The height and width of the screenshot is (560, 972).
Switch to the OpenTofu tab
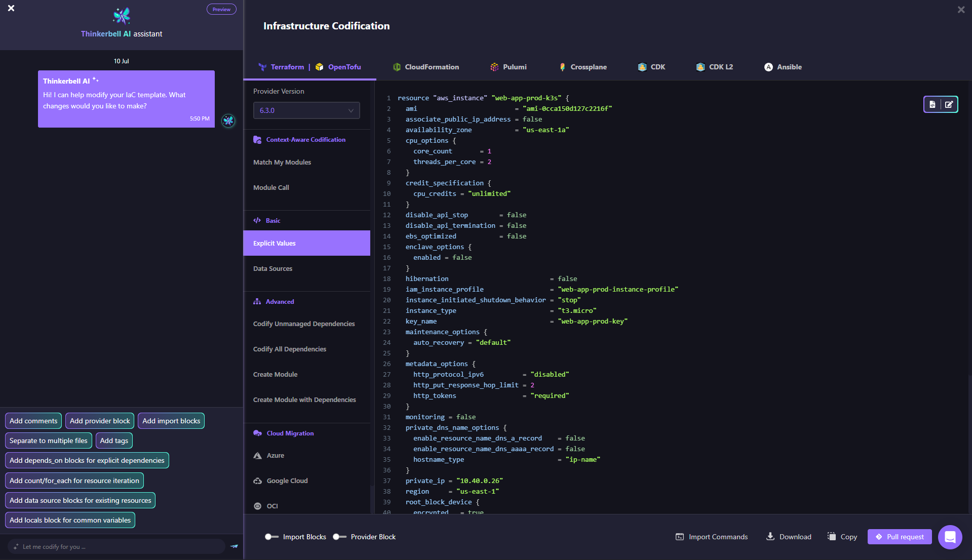pyautogui.click(x=344, y=67)
